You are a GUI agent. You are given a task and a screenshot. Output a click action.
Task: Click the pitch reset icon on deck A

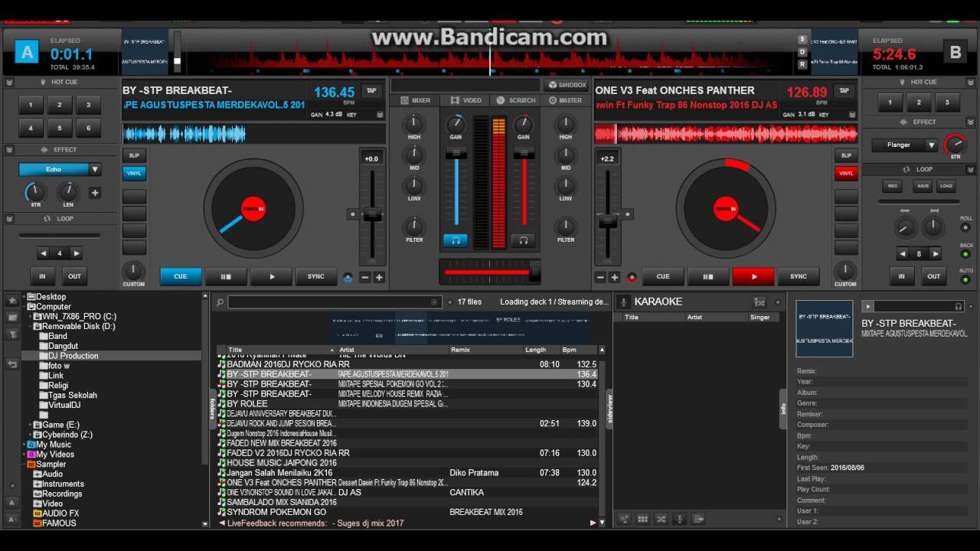(348, 277)
